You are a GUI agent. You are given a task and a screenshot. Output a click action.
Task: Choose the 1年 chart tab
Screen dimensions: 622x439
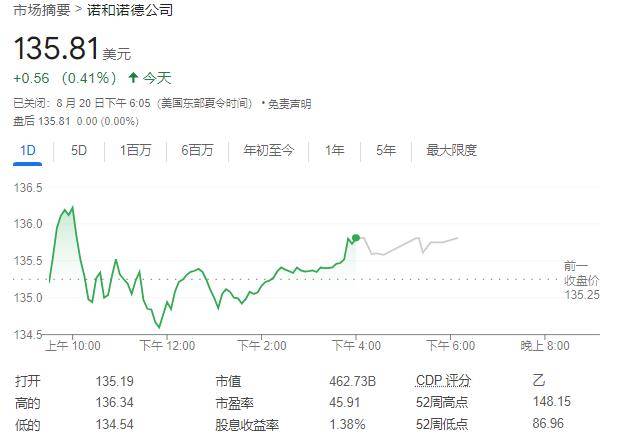coord(334,150)
